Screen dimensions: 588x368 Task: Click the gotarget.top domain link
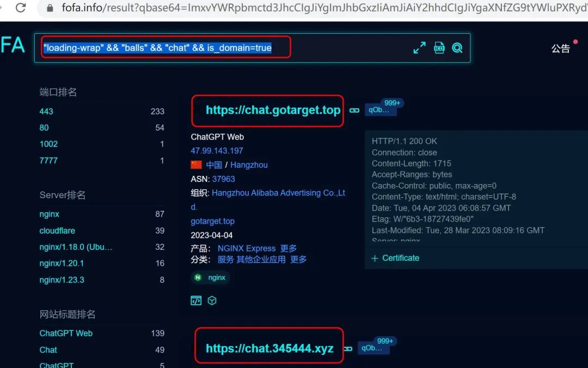point(213,222)
